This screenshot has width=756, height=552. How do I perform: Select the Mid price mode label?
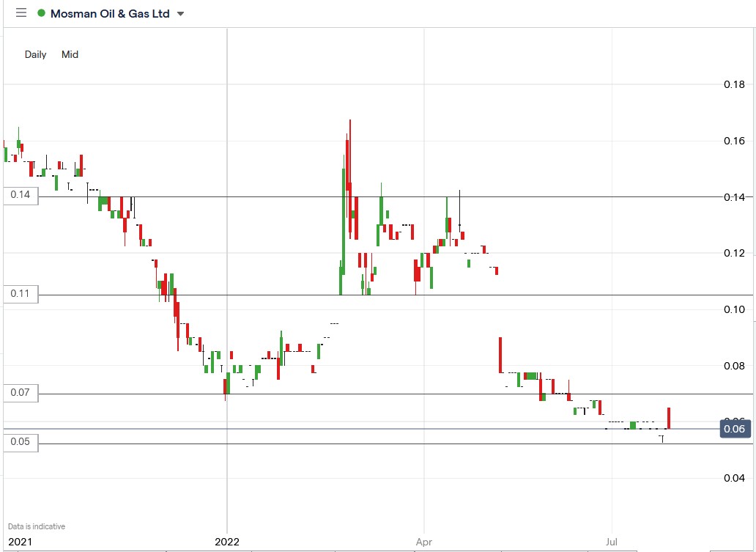[70, 54]
